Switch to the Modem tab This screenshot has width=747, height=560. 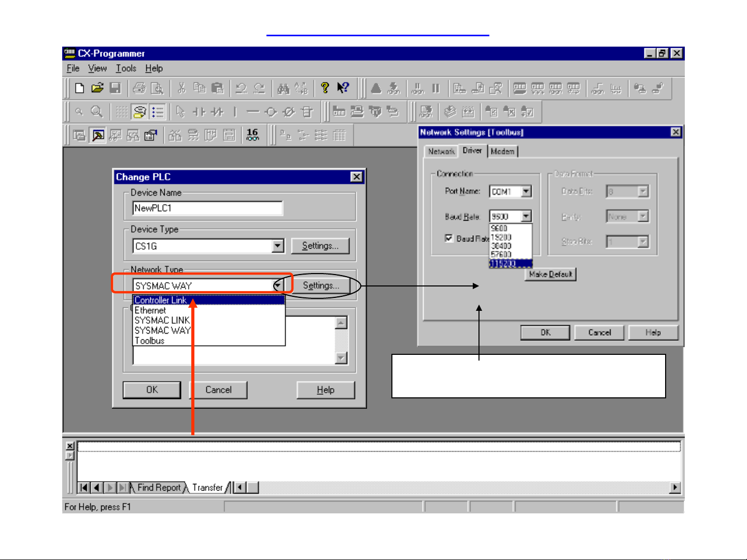[x=502, y=151]
